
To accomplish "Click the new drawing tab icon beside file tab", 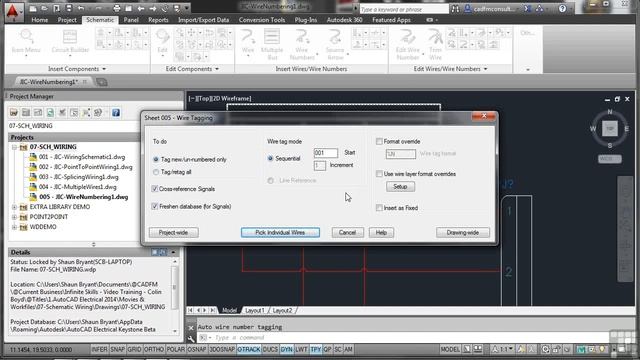I will 102,82.
